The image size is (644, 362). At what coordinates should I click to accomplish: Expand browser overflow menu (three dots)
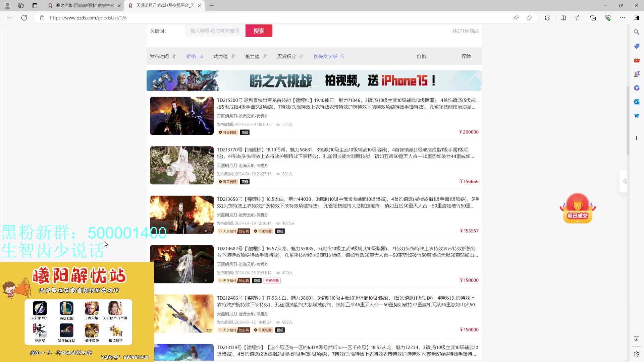tap(623, 18)
